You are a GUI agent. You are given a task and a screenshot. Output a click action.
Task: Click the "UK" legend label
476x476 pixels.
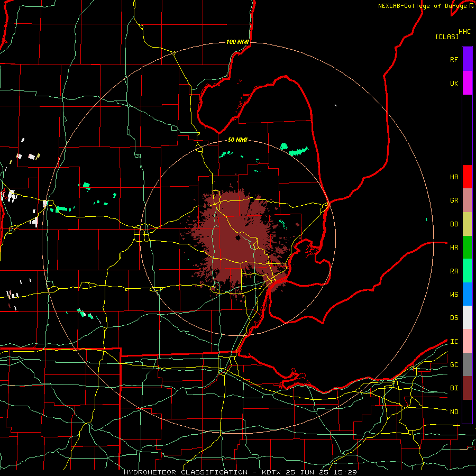tap(454, 83)
